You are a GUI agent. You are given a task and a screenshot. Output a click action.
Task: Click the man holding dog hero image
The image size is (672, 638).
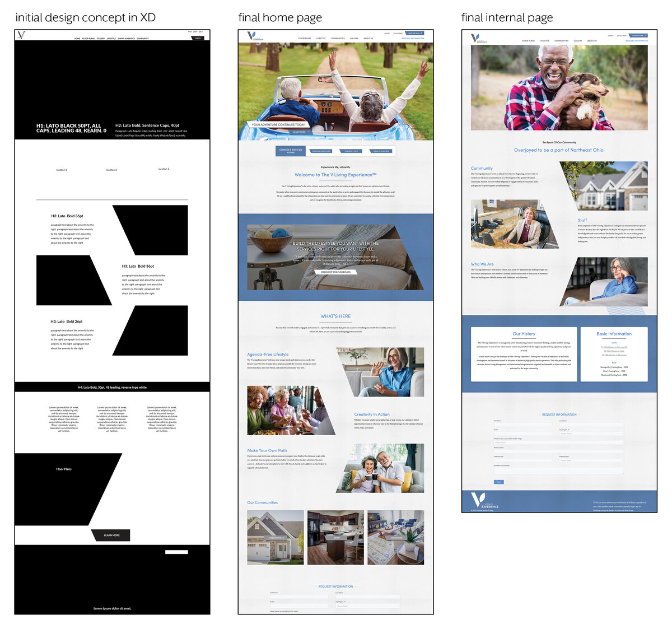tap(559, 88)
